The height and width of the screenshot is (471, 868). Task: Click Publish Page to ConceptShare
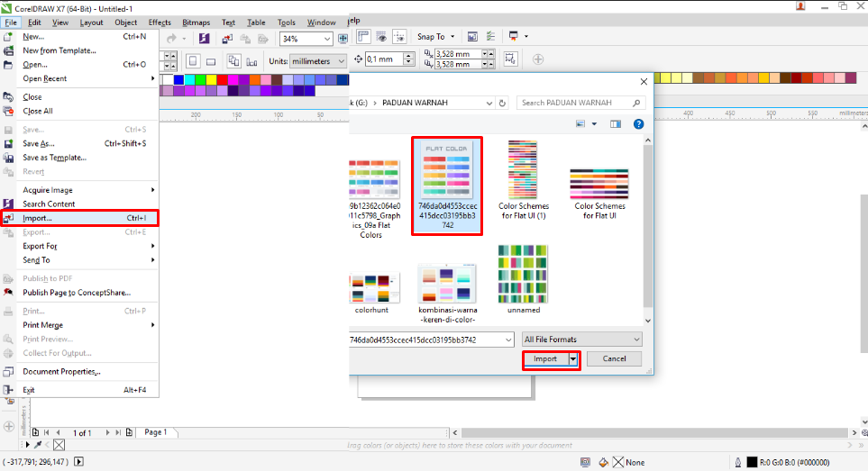pyautogui.click(x=79, y=293)
